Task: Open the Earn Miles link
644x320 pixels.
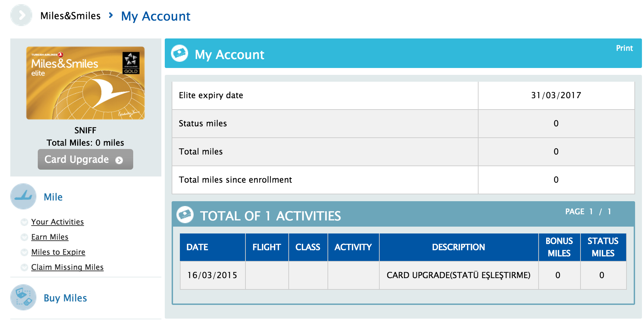Action: pos(50,237)
